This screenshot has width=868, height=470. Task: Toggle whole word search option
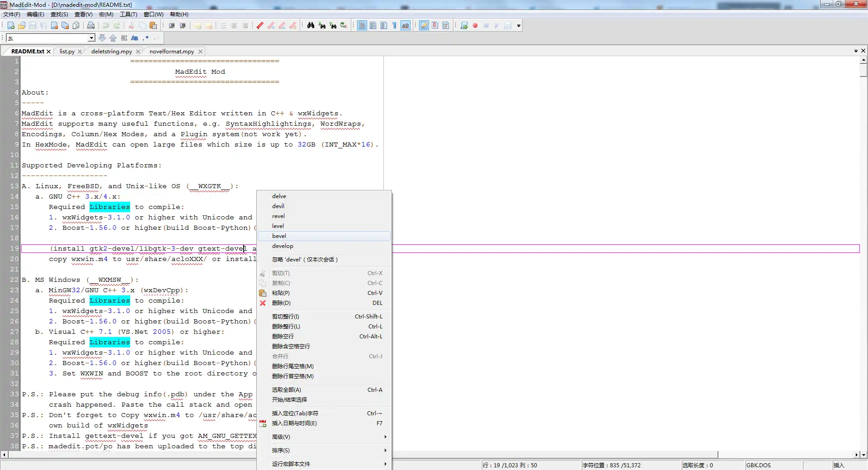(x=124, y=38)
